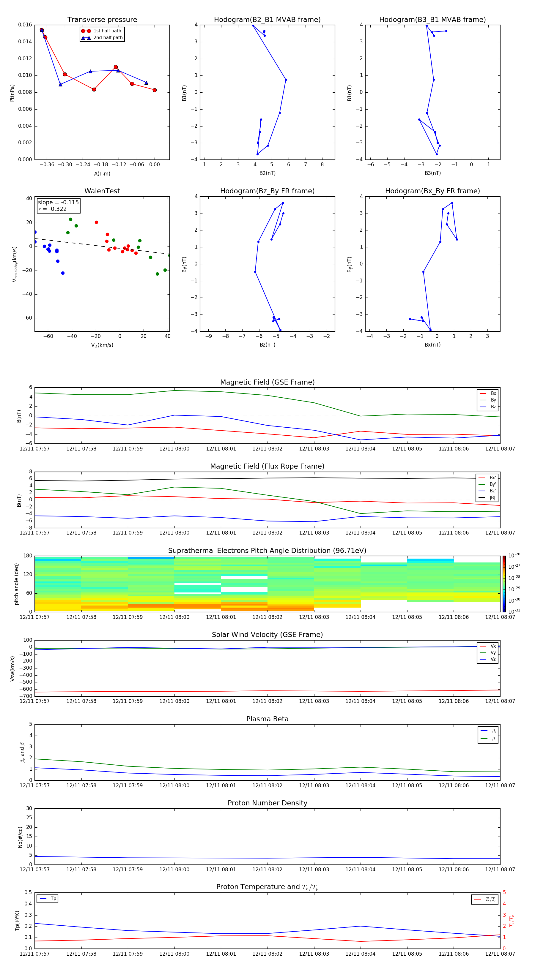This screenshot has width=535, height=980.
Task: Click the 'B2(nT)' x-axis label
Action: click(x=267, y=173)
